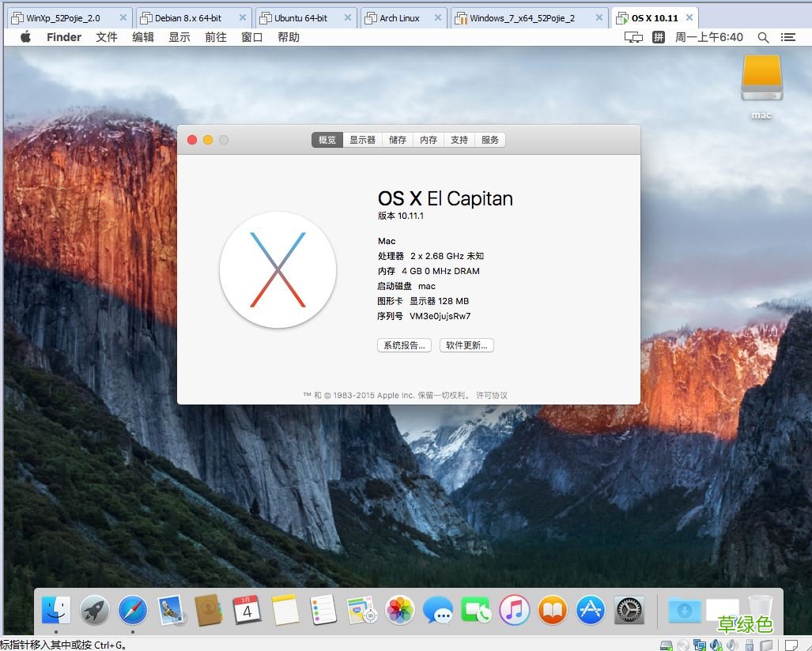
Task: Open Safari from the Dock
Action: tap(132, 610)
